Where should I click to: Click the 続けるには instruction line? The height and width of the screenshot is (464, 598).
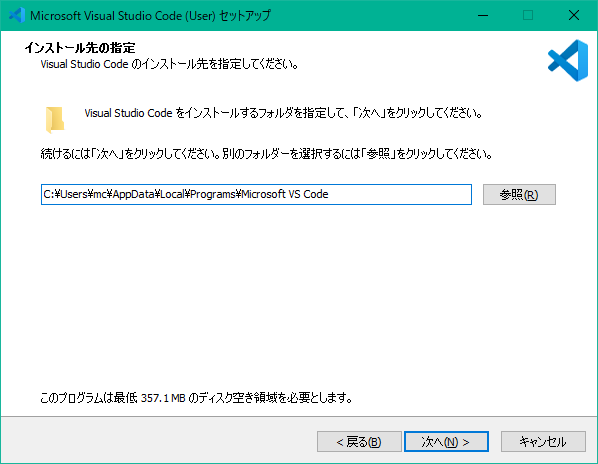tap(266, 154)
